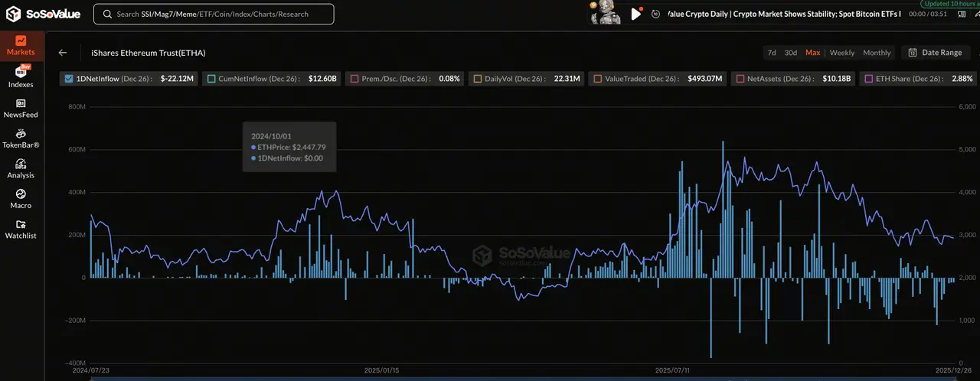This screenshot has width=980, height=381.
Task: Open Macro in the sidebar
Action: click(x=21, y=199)
